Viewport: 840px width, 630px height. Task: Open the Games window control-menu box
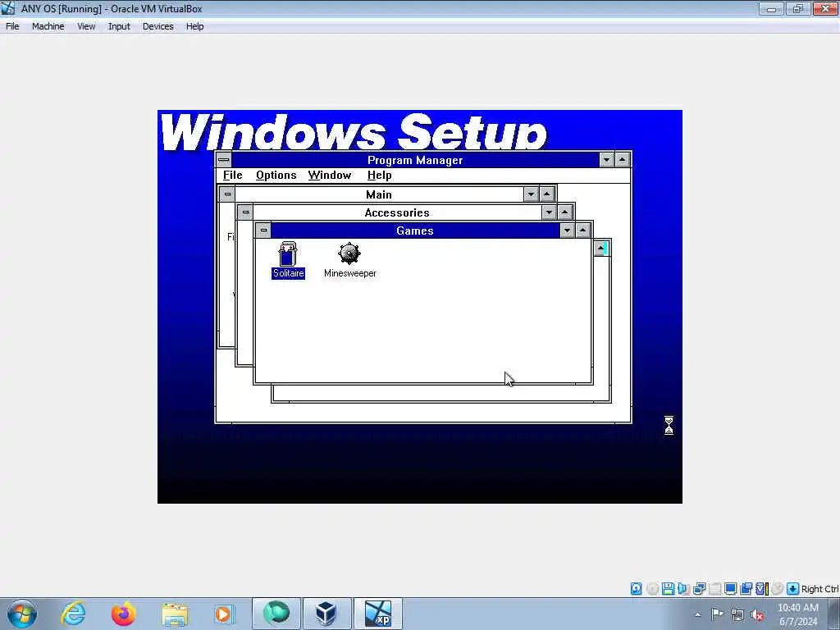point(263,231)
